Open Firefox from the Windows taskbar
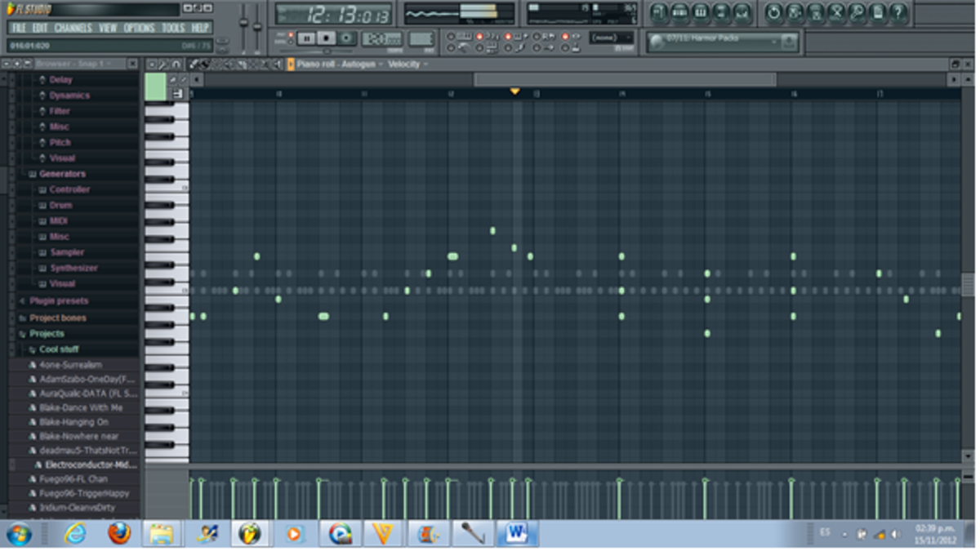 click(119, 534)
